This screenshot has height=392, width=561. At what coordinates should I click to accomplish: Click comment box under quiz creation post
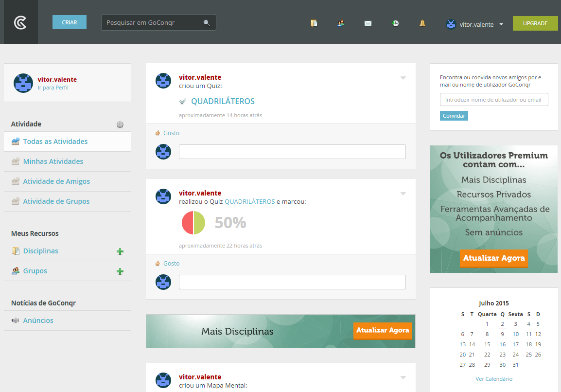click(292, 152)
